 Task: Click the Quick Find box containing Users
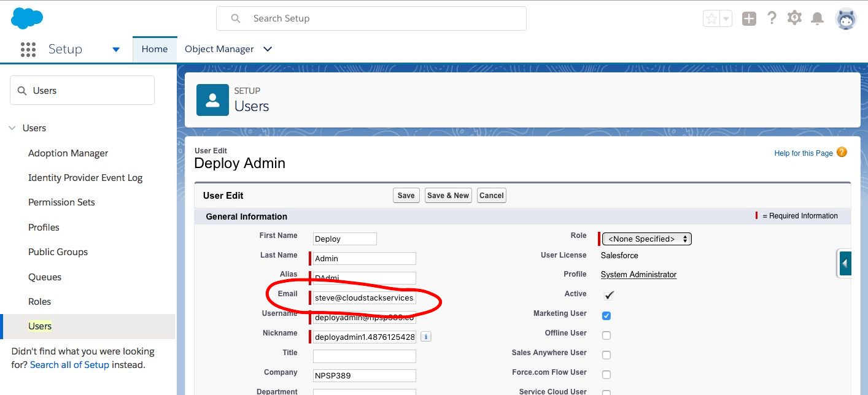(x=82, y=90)
